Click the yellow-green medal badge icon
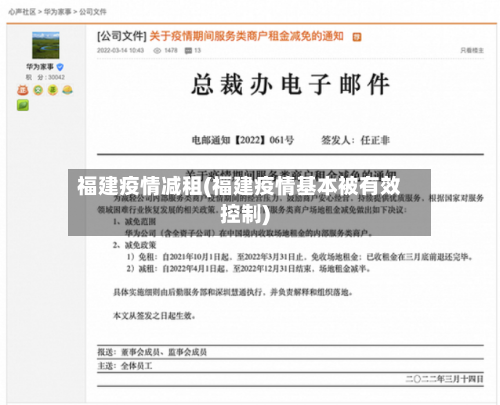 pyautogui.click(x=53, y=90)
